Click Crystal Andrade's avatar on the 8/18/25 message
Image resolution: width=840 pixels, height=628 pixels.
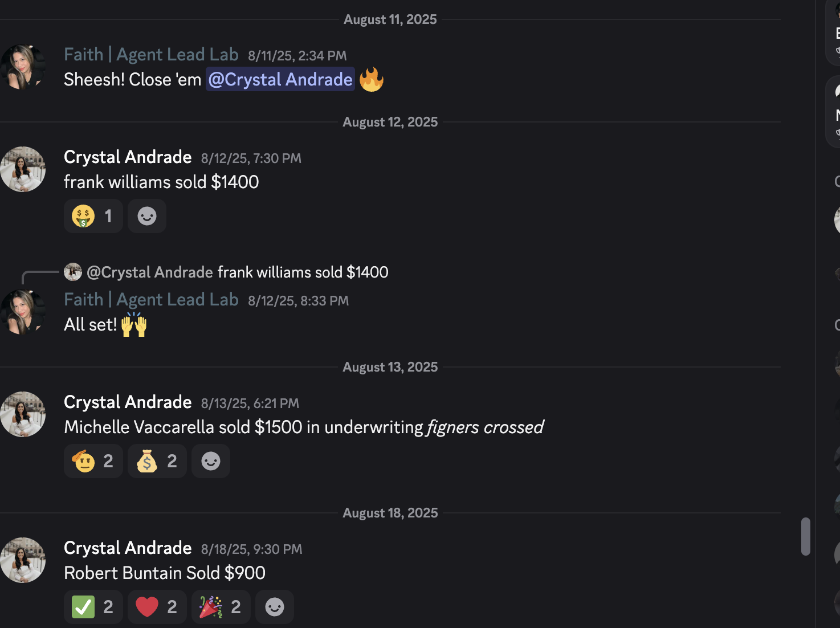23,560
